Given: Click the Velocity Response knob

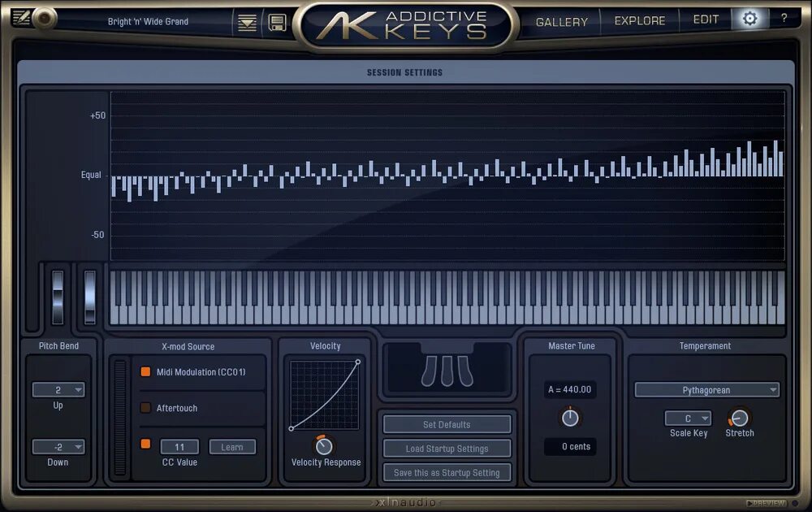Looking at the screenshot, I should coord(324,445).
